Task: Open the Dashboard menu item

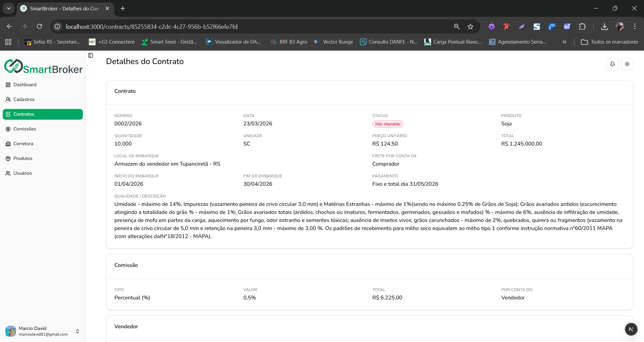Action: pos(25,85)
